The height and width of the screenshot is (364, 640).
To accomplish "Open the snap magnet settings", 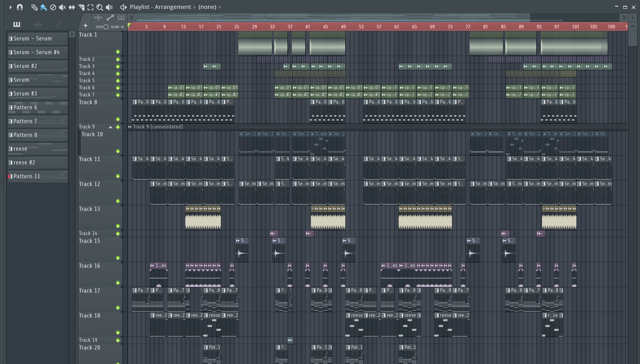I will click(20, 7).
